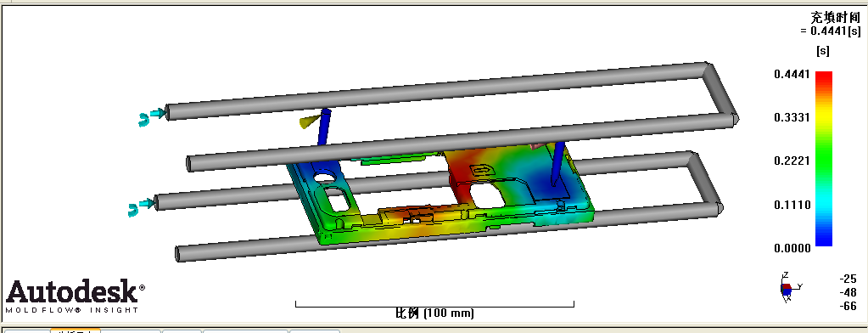Click the 充填时间 result title
The image size is (868, 333).
[837, 18]
